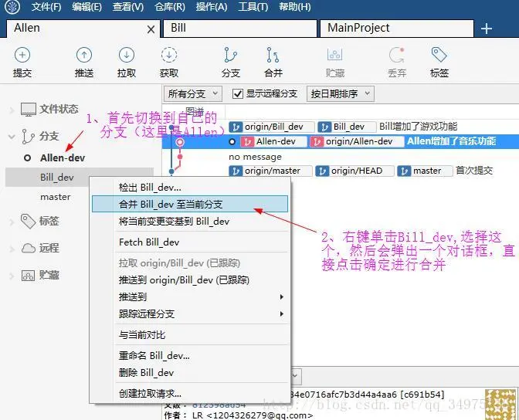The width and height of the screenshot is (519, 420).
Task: Select the 'no message' commit row
Action: click(341, 157)
